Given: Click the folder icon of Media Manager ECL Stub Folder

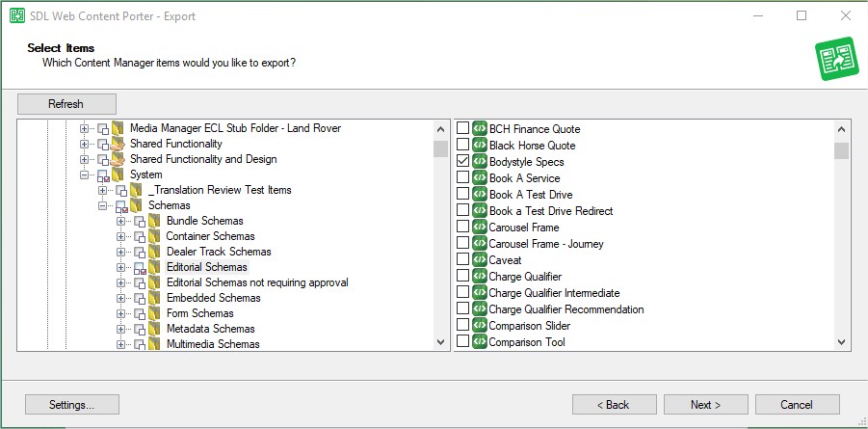Looking at the screenshot, I should coord(118,128).
